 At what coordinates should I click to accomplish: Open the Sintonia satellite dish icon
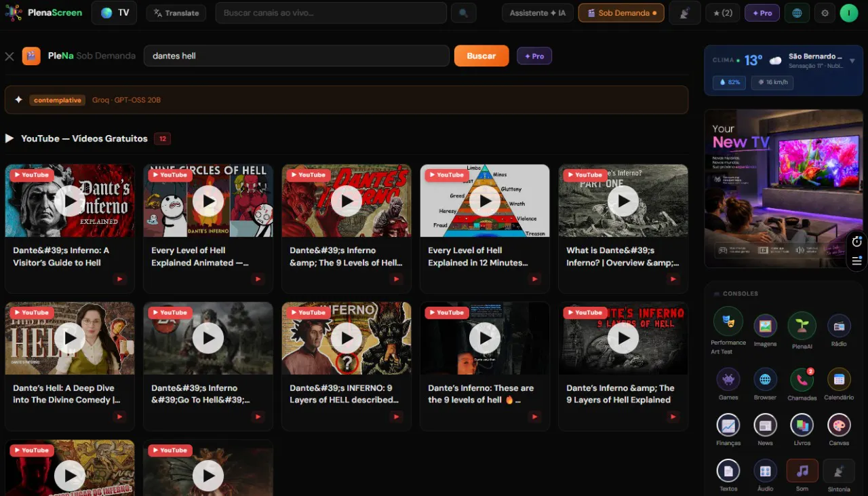pyautogui.click(x=839, y=471)
